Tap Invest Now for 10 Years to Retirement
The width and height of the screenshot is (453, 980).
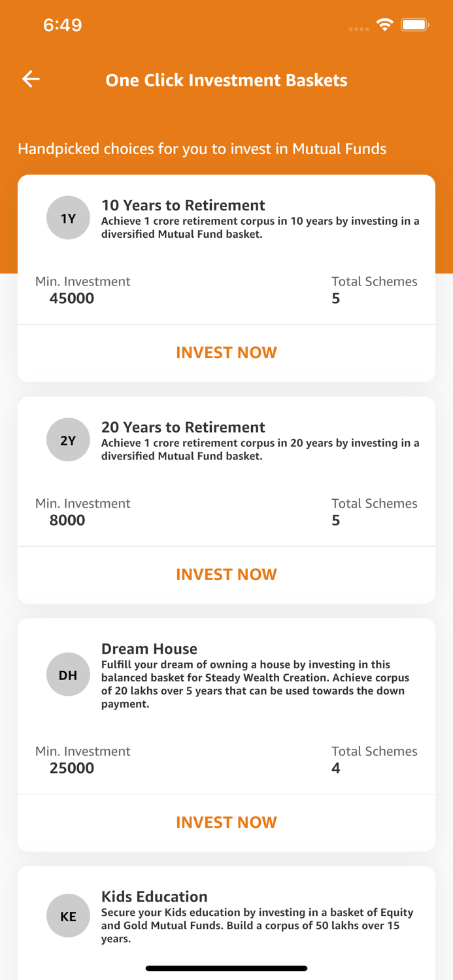(x=226, y=352)
